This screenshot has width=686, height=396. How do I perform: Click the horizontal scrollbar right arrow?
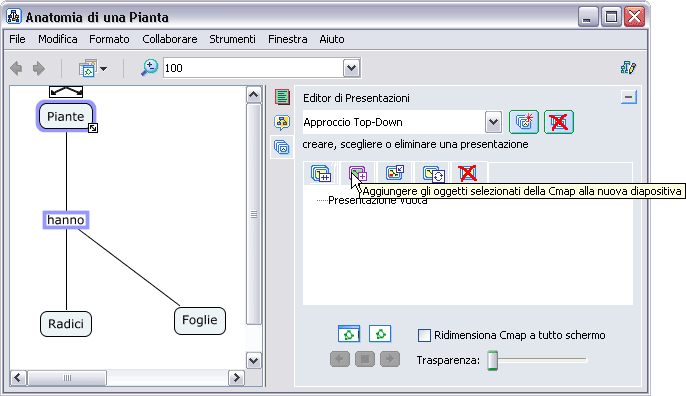[x=237, y=378]
